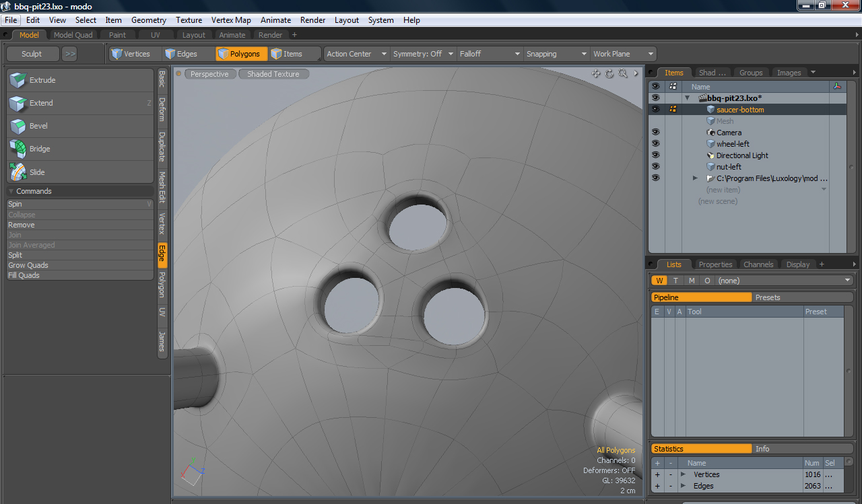862x504 pixels.
Task: Click the Perspective viewport button
Action: tap(209, 74)
